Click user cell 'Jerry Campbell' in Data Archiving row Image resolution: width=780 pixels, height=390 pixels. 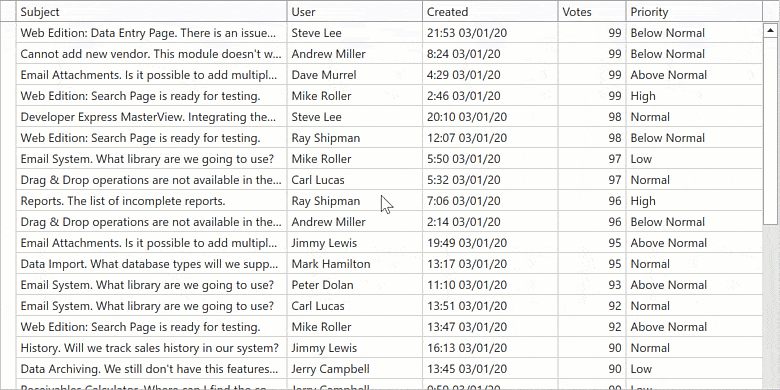(x=355, y=369)
